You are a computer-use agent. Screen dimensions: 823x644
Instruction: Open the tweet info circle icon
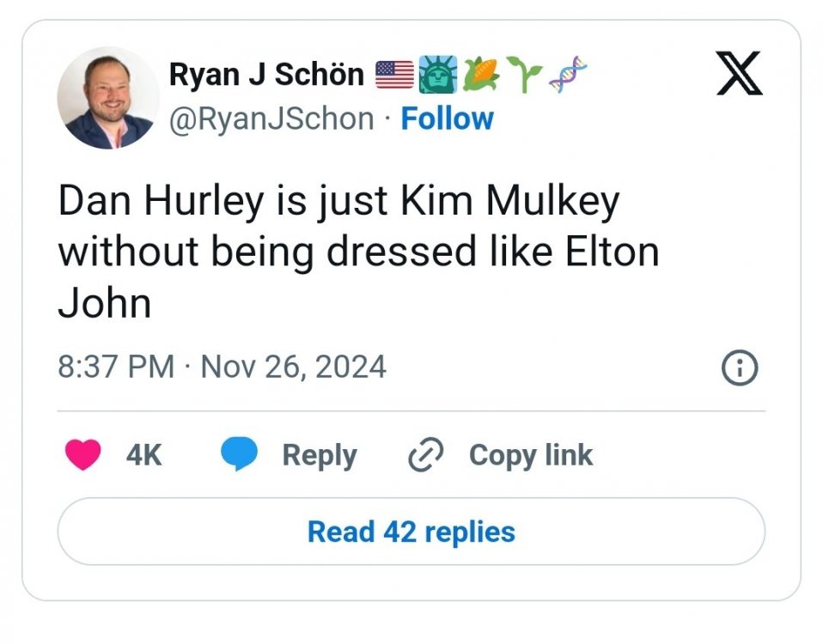point(741,368)
